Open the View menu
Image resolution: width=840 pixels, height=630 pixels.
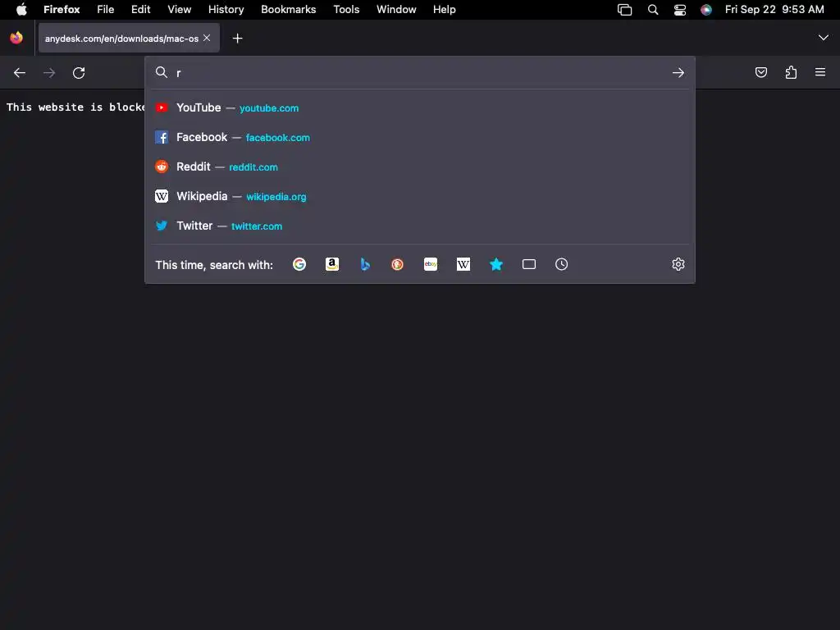click(179, 10)
